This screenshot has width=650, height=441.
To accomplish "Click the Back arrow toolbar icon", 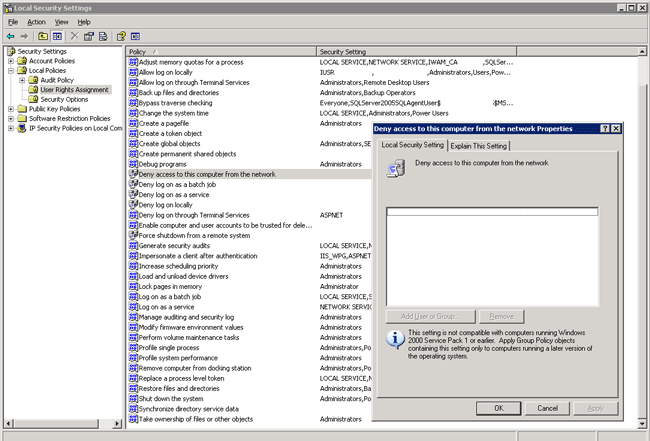I will point(11,36).
